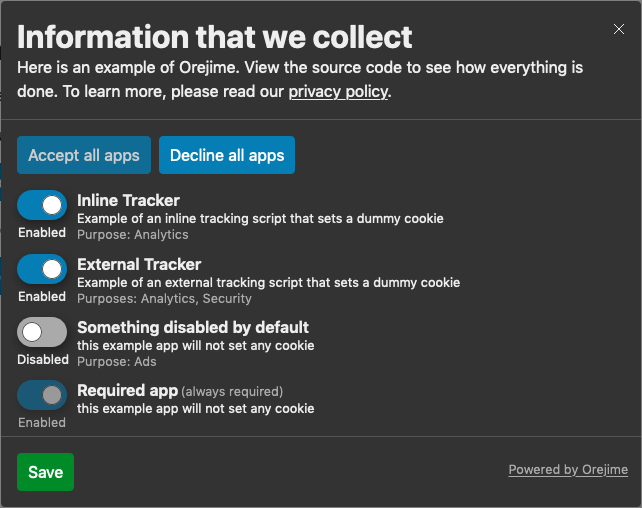This screenshot has width=642, height=508.
Task: Click the Disabled label under the toggle
Action: coord(43,359)
